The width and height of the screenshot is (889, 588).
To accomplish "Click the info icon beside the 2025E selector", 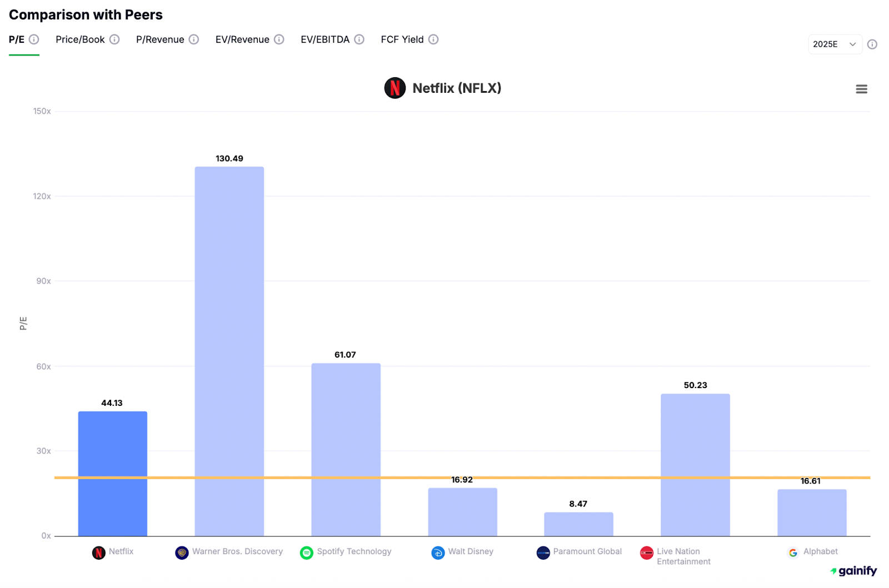I will pos(872,44).
